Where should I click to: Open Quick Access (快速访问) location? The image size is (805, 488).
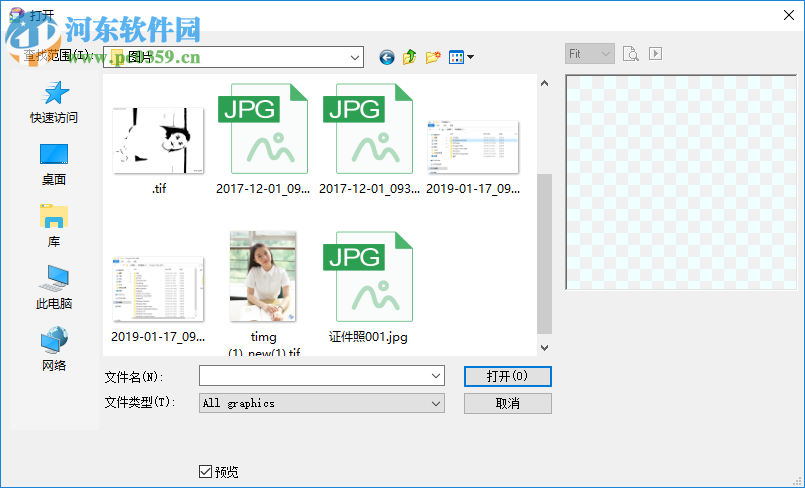[54, 102]
